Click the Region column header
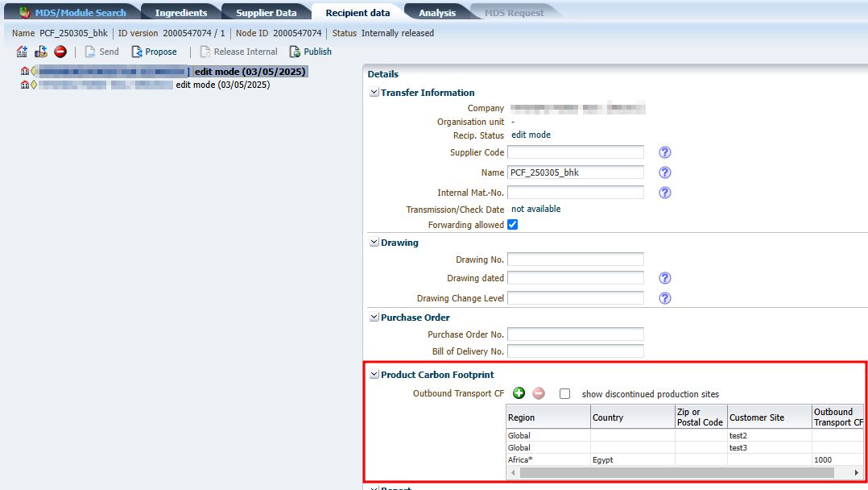The height and width of the screenshot is (490, 868). (x=548, y=417)
